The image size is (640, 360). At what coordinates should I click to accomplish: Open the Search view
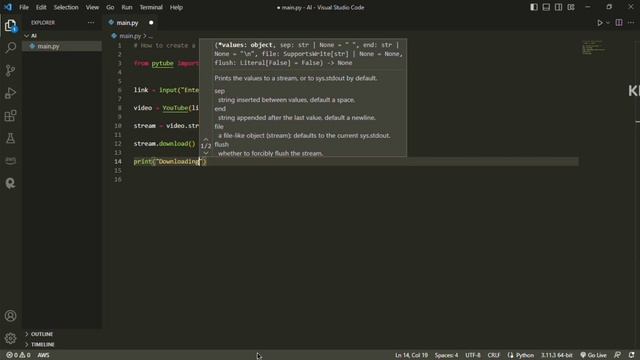pos(11,48)
